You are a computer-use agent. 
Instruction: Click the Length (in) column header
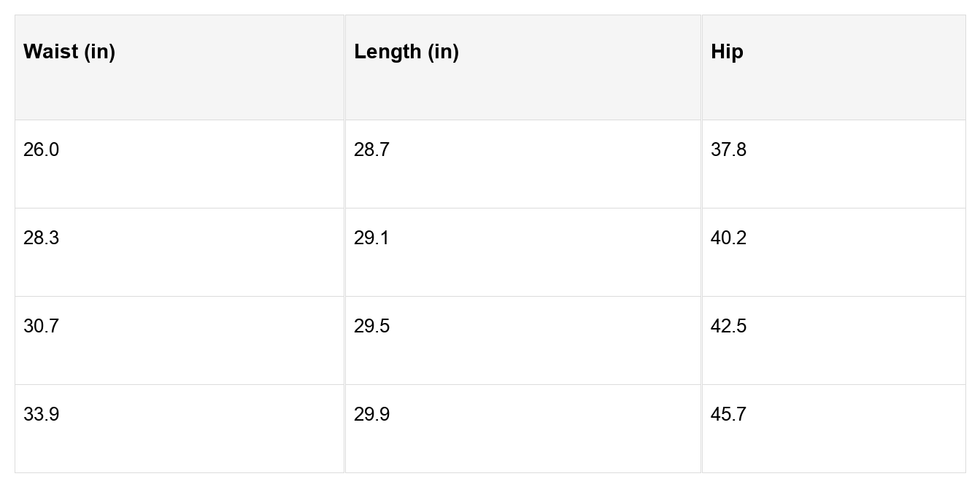[x=406, y=52]
